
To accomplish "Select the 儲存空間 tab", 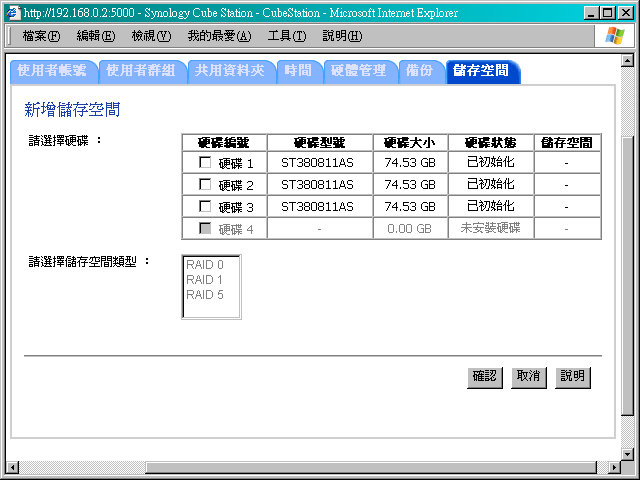I will coord(482,71).
